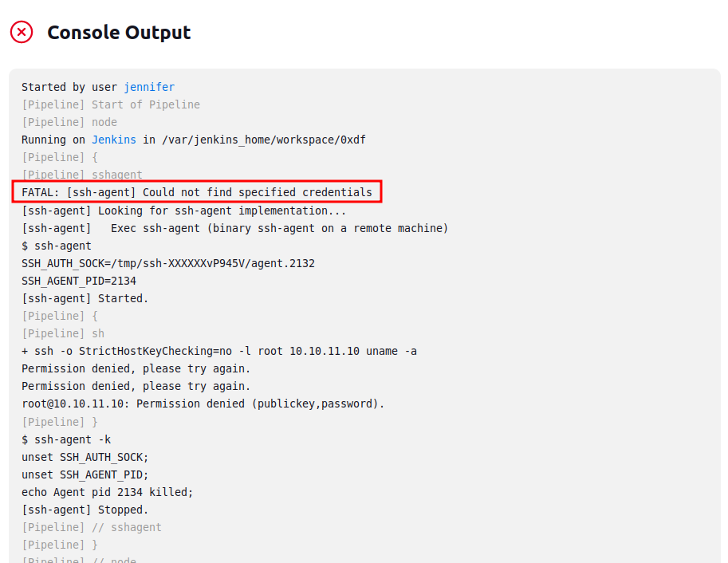Viewport: 728px width, 563px height.
Task: Click the highlighted FATAL credentials error line
Action: click(x=197, y=192)
